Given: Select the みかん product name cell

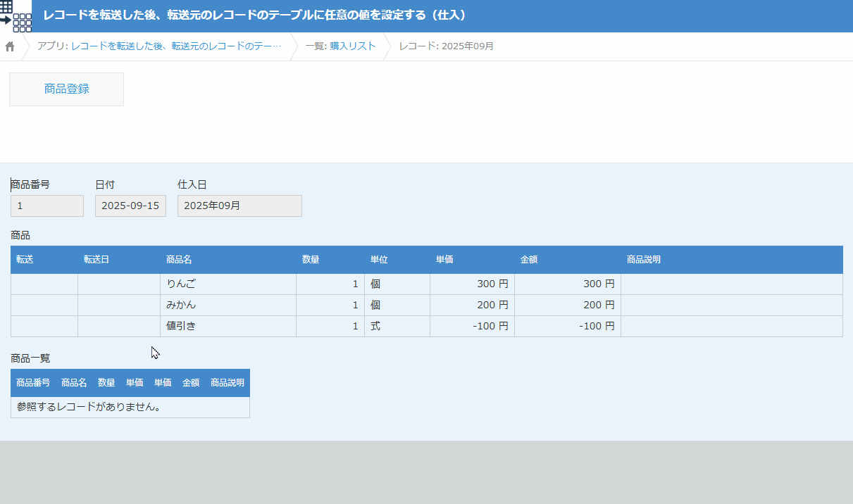Looking at the screenshot, I should (228, 305).
